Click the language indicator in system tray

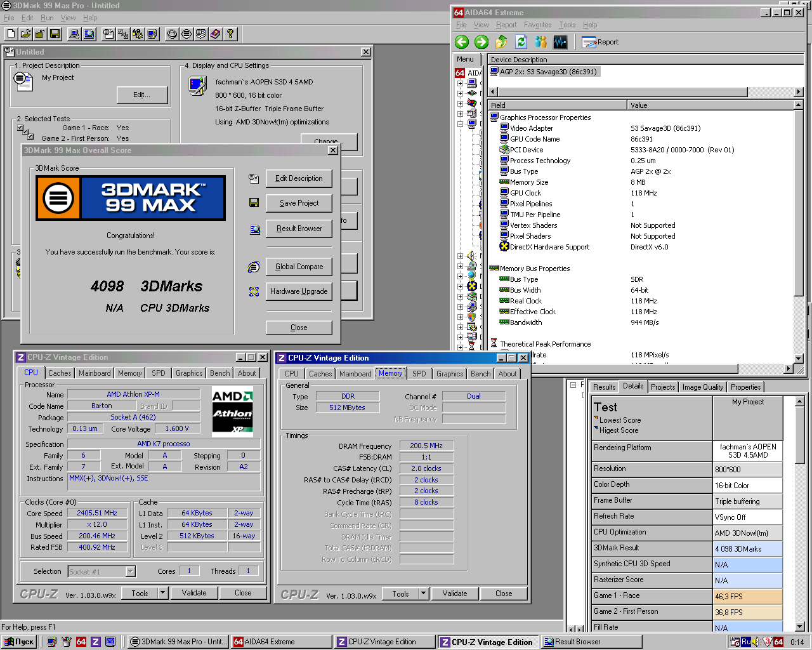click(x=747, y=642)
